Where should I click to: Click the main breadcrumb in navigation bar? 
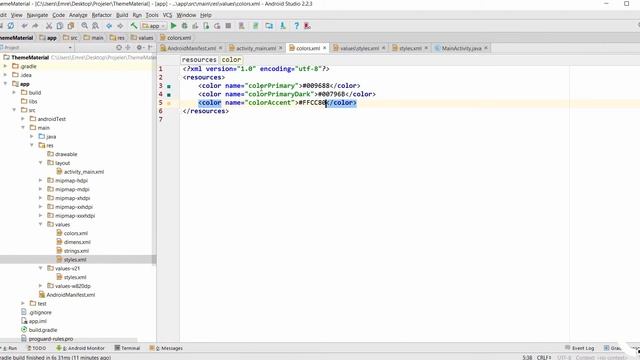point(94,38)
